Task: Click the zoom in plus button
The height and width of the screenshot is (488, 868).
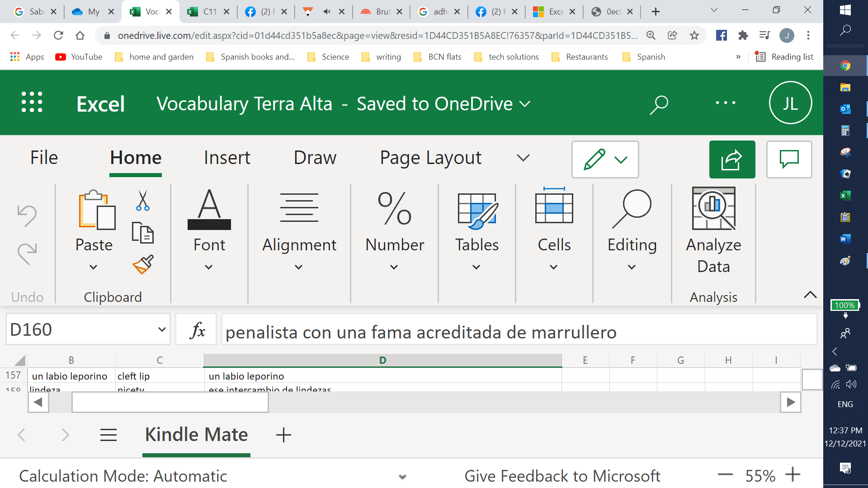Action: [x=793, y=474]
